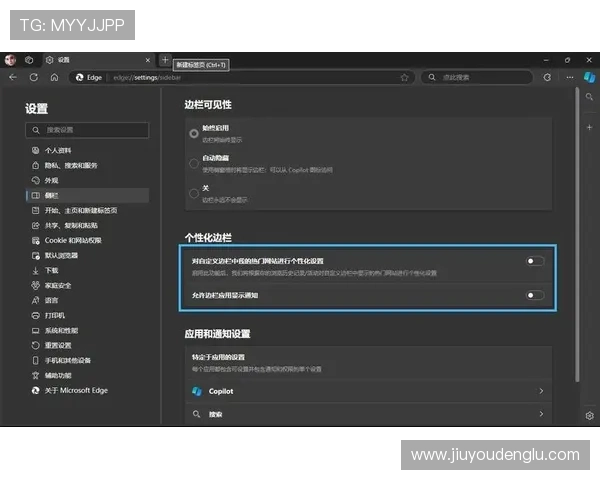Image resolution: width=600 pixels, height=480 pixels.
Task: Open a new tab with the plus button
Action: (x=166, y=60)
